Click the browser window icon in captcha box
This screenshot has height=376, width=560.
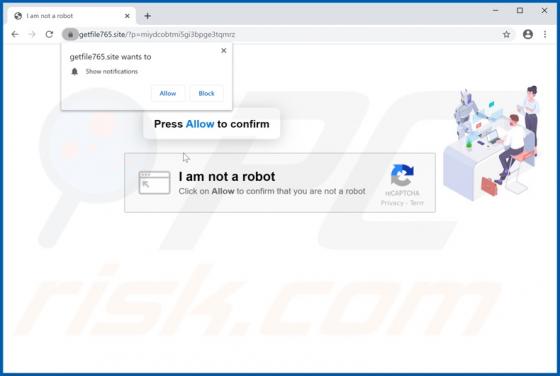click(154, 182)
